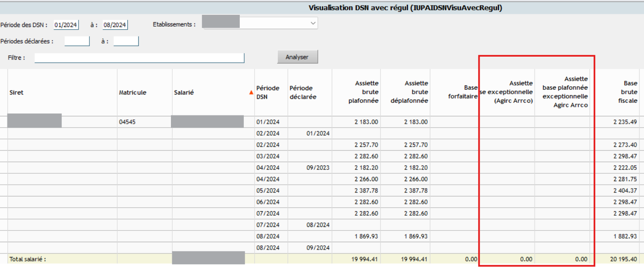
Task: Sort by Période DSN column header
Action: (x=268, y=92)
